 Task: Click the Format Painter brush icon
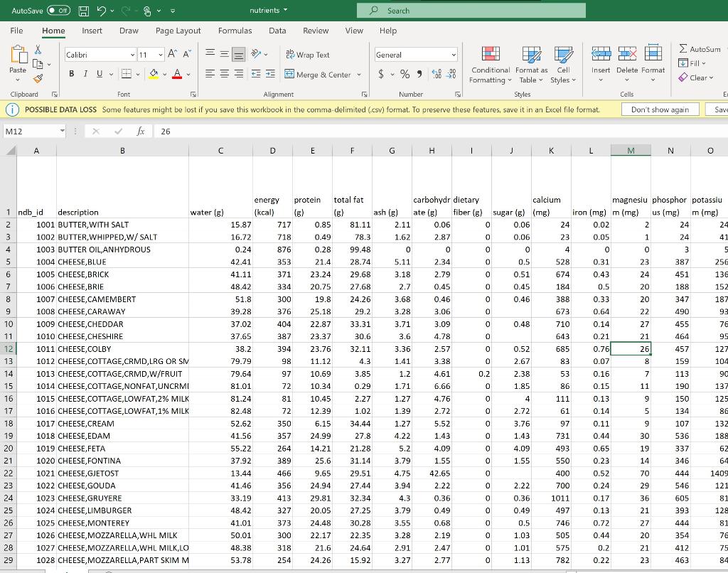[x=38, y=80]
